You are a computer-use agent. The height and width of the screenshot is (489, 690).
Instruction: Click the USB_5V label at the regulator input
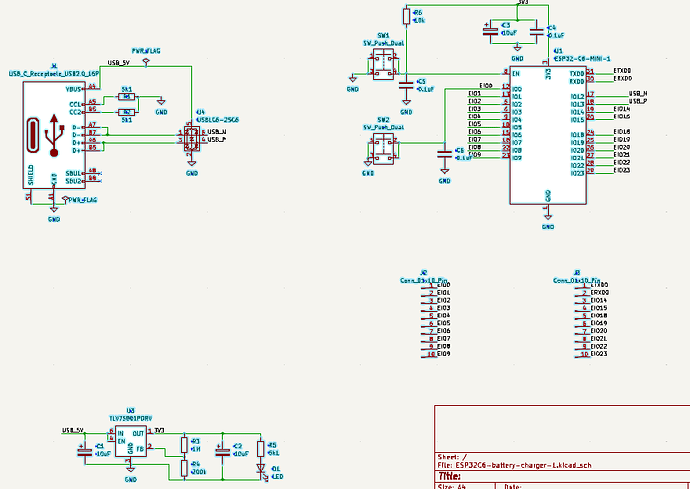73,430
